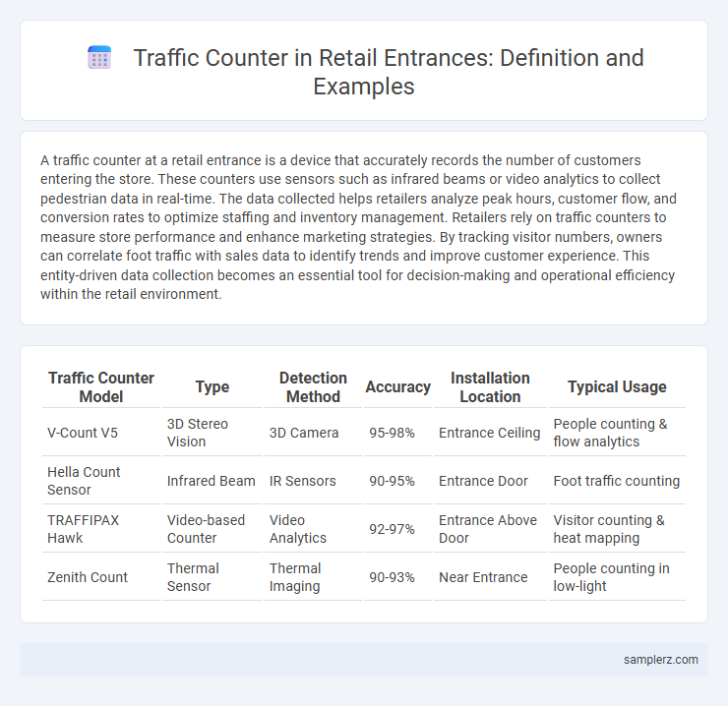Select the 'Foot traffic counting' cell

617,481
